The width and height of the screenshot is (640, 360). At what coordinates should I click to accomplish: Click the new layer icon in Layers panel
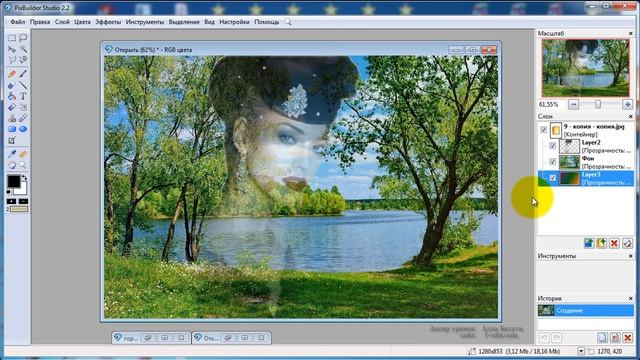[589, 243]
